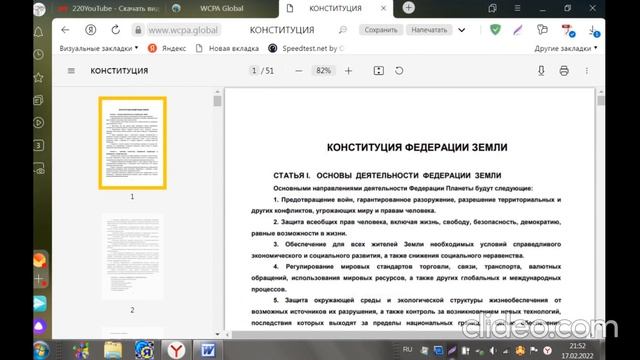Viewport: 640px width, 360px height.
Task: Toggle the PDF sidebar hamburger menu
Action: [71, 71]
